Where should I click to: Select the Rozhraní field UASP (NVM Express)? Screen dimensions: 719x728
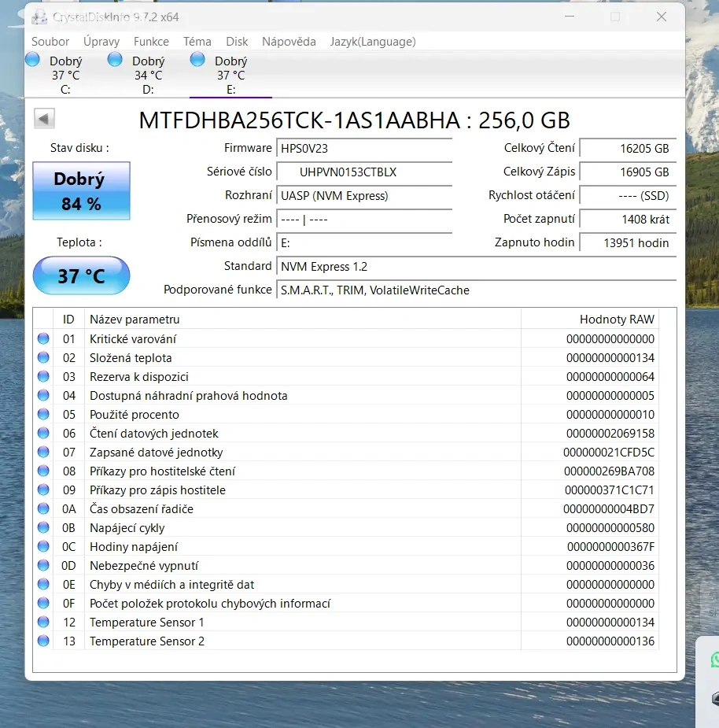[x=364, y=195]
